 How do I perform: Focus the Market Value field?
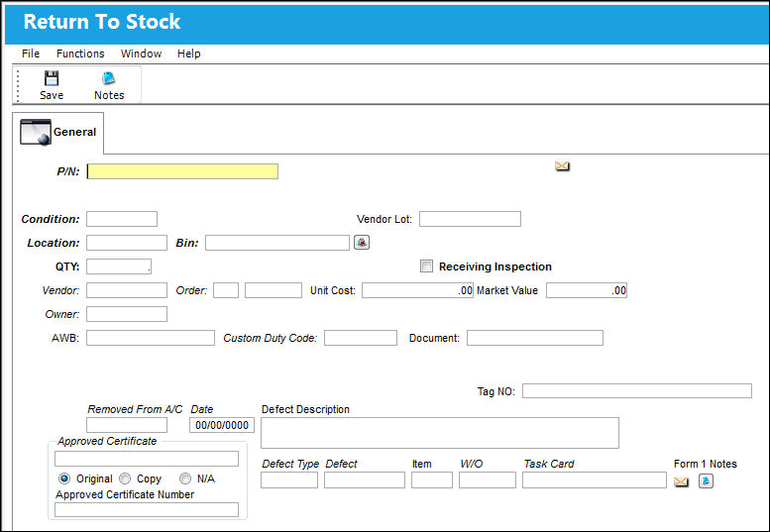587,290
